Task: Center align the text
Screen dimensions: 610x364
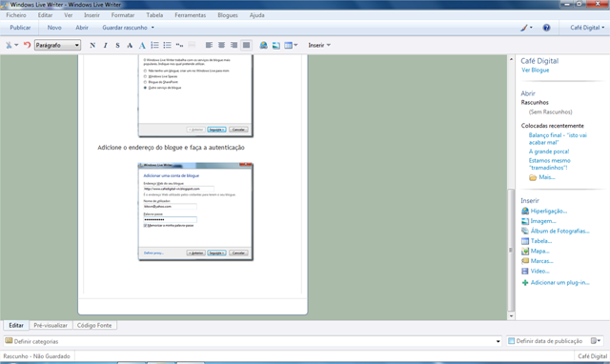Action: pyautogui.click(x=221, y=45)
